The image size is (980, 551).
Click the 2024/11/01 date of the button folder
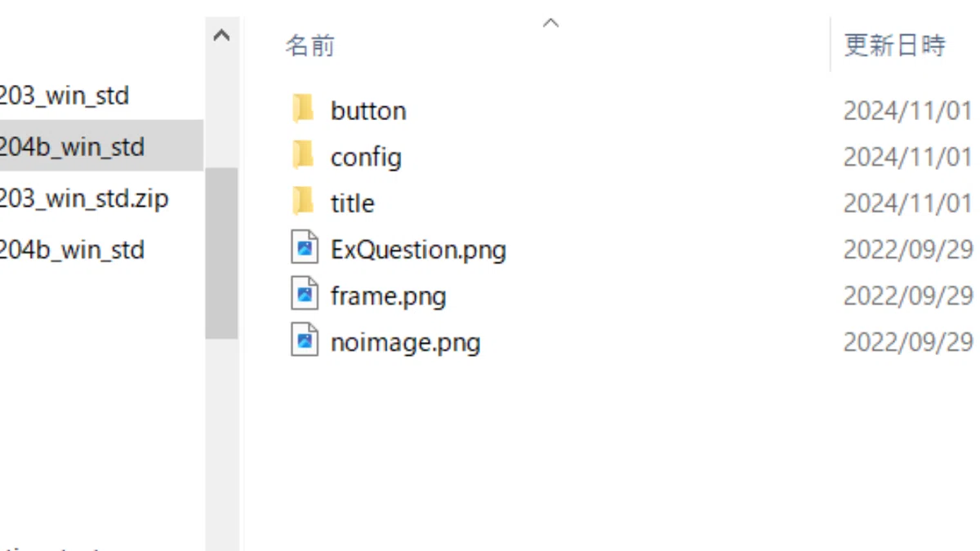click(907, 110)
